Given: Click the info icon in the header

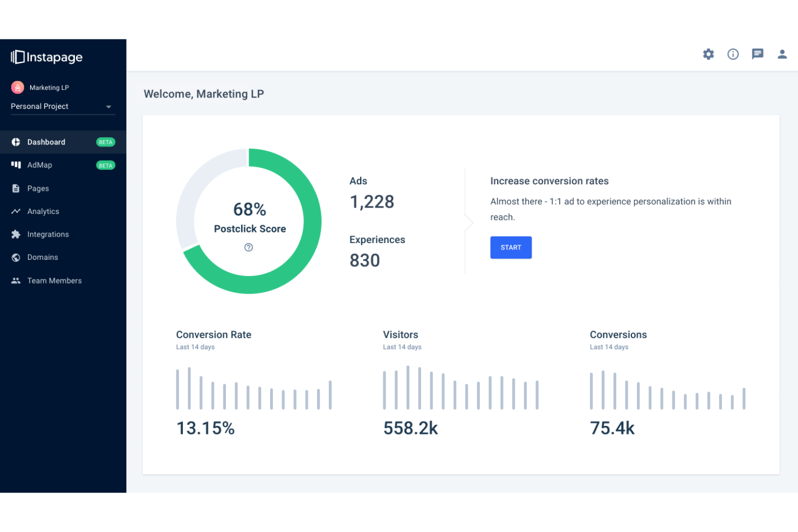Looking at the screenshot, I should tap(733, 54).
